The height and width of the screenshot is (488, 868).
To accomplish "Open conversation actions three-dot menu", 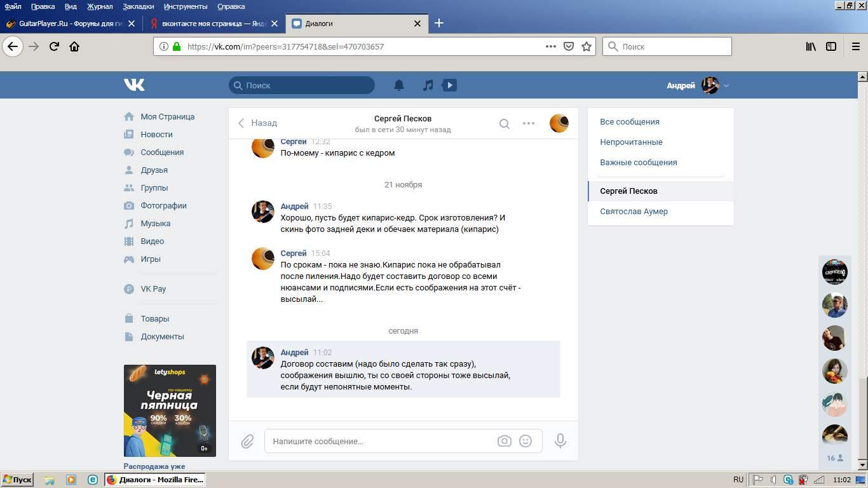I will 529,123.
